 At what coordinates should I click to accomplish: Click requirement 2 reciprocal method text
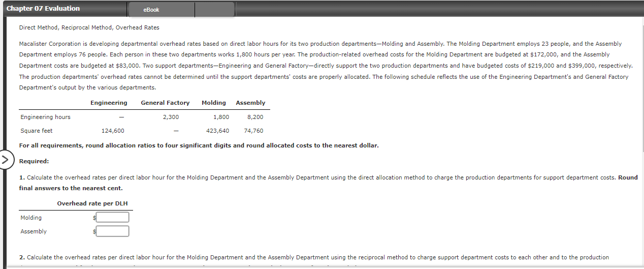point(314,257)
